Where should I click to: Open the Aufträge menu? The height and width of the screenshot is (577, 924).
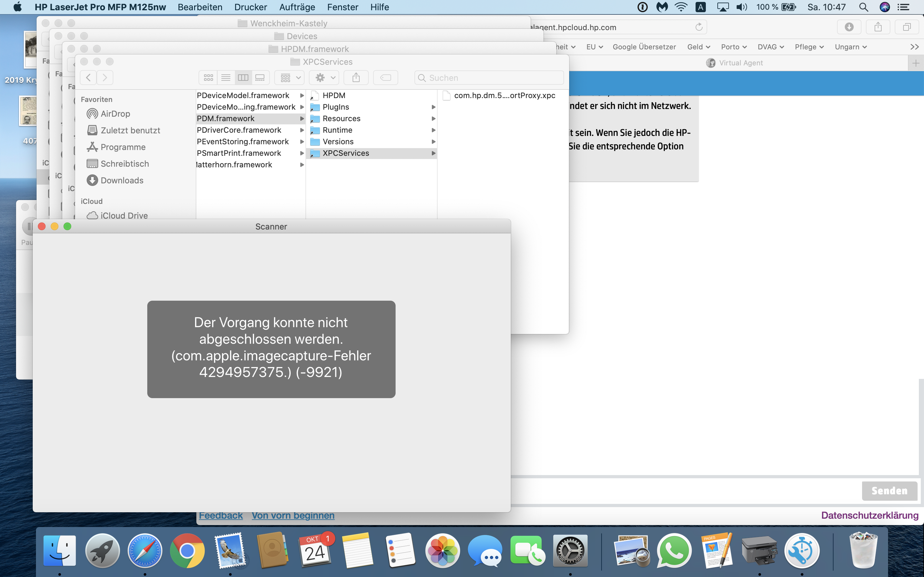click(297, 7)
